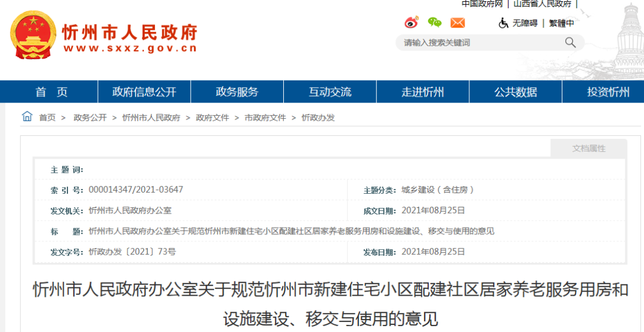
Task: Switch to 繁體中 traditional Chinese
Action: (561, 23)
